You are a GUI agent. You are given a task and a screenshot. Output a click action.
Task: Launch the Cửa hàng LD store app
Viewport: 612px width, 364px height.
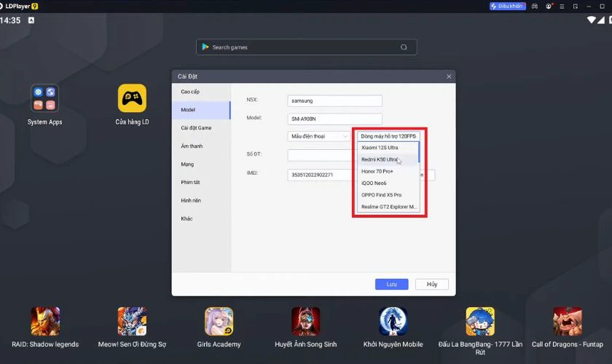(133, 98)
